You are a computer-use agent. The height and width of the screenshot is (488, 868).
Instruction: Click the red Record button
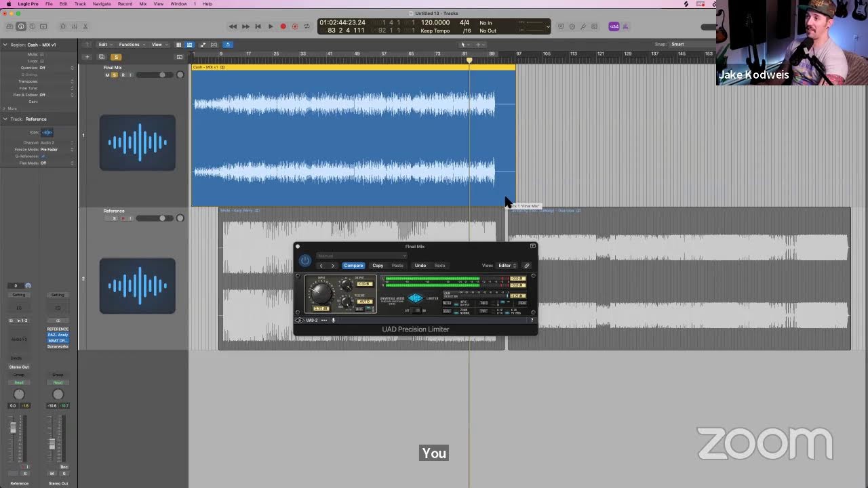pos(283,26)
